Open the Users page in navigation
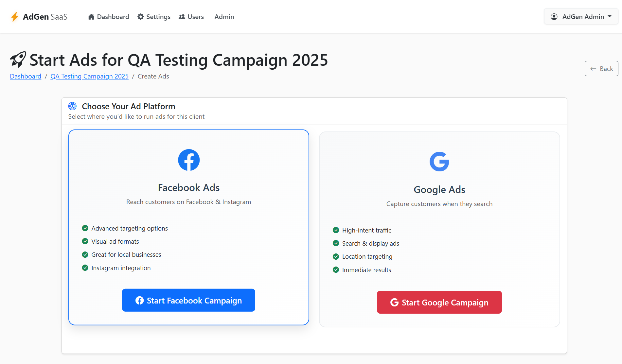Image resolution: width=622 pixels, height=364 pixels. 191,17
